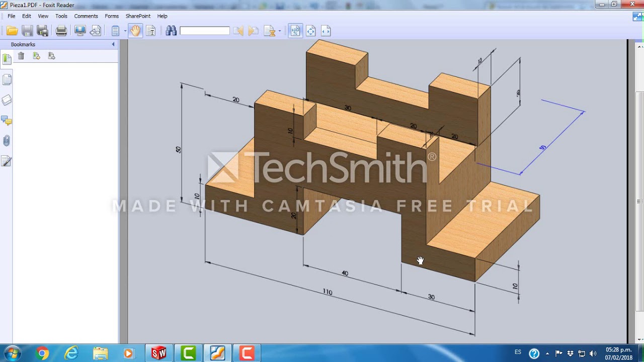This screenshot has width=644, height=362.
Task: Save the document with the floppy disk icon
Action: pyautogui.click(x=27, y=31)
